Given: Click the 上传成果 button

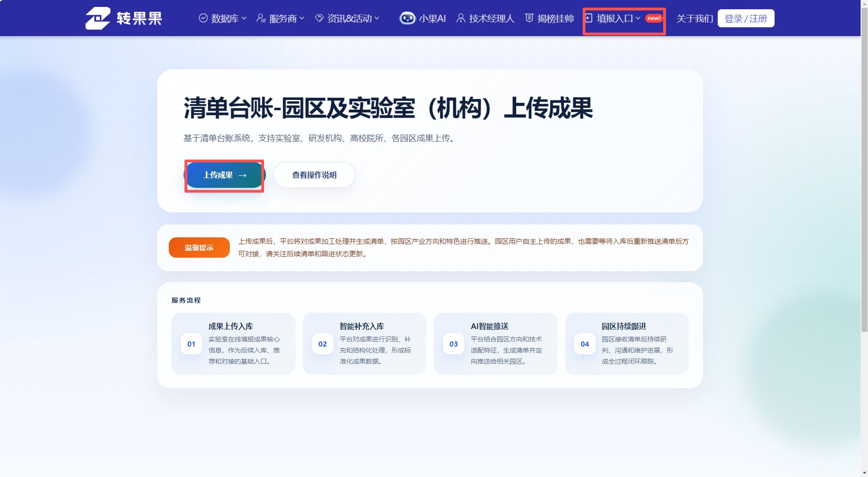Looking at the screenshot, I should pos(224,175).
